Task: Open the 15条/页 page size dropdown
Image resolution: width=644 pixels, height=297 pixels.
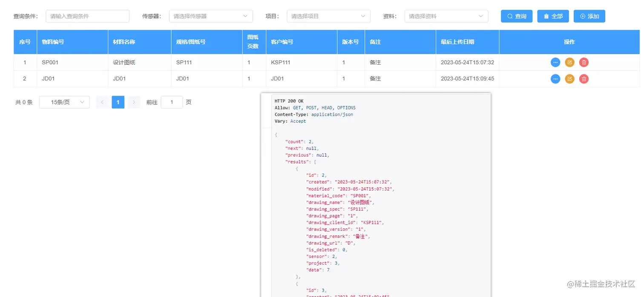Action: [x=64, y=102]
